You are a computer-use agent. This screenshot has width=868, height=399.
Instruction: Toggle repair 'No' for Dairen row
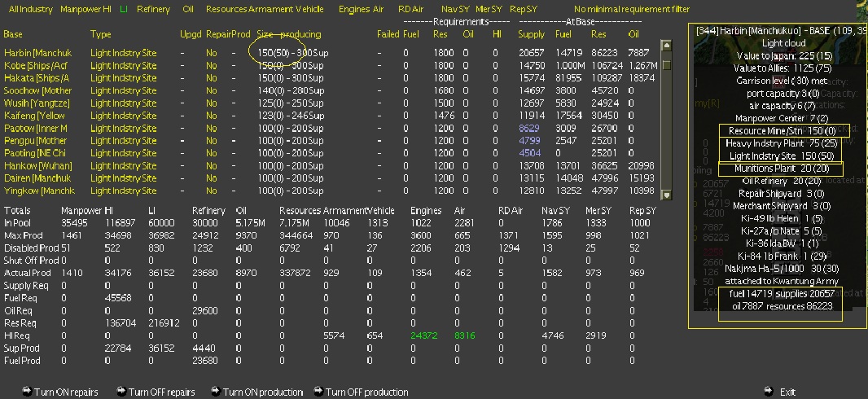coord(211,178)
